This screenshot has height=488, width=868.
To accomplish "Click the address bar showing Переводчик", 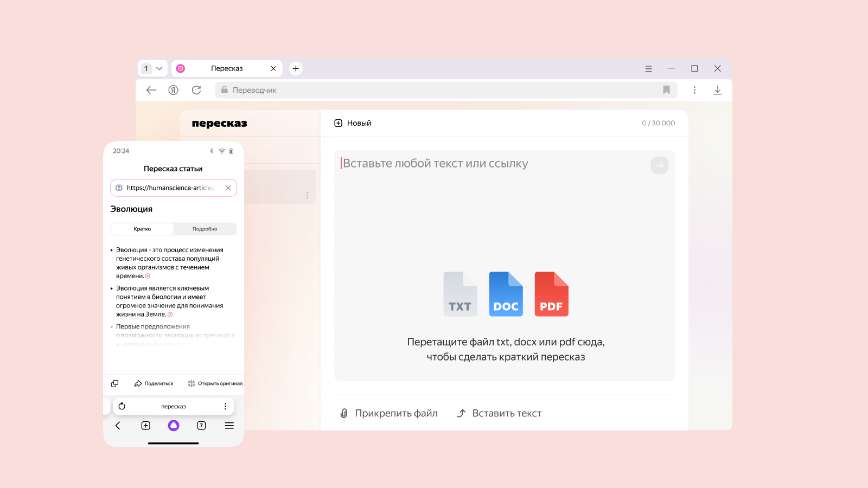I will click(446, 90).
